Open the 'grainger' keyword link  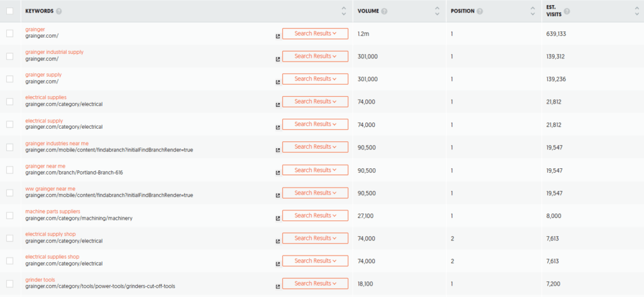[35, 30]
